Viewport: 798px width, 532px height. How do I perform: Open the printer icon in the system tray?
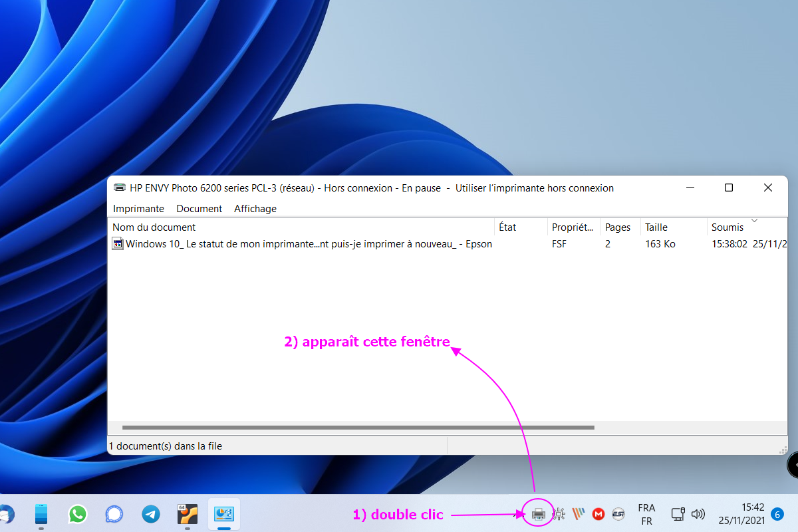[539, 514]
